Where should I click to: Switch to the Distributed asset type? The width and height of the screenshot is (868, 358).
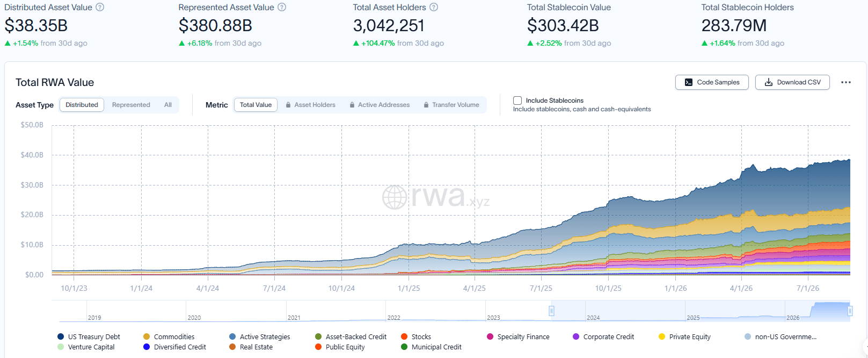click(x=82, y=105)
